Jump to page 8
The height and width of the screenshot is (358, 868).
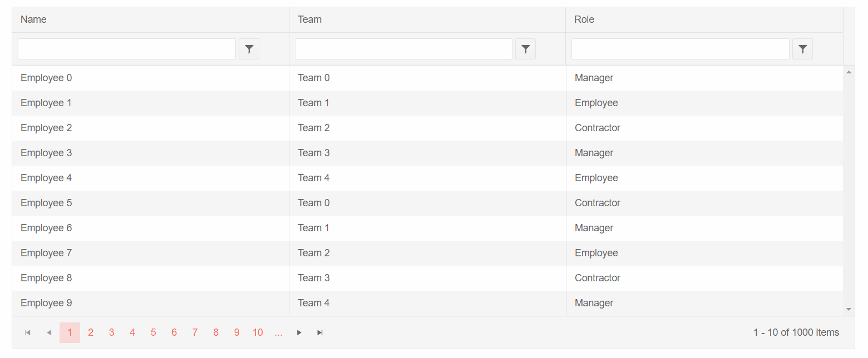click(x=216, y=332)
